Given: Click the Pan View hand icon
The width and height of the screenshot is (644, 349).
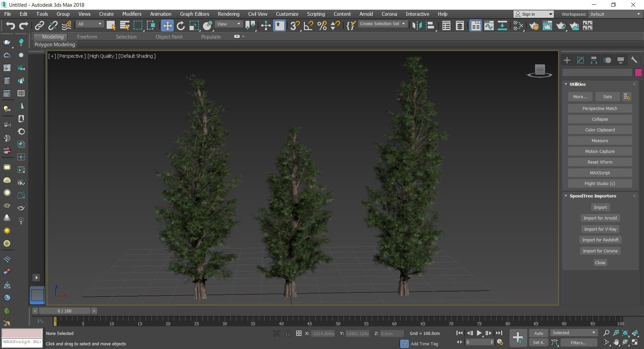Looking at the screenshot, I should [x=616, y=342].
